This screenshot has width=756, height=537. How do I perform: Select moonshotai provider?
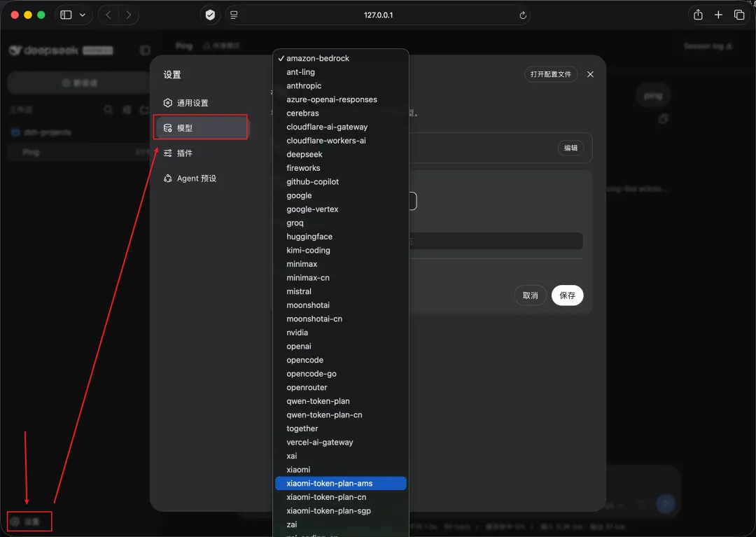click(x=340, y=306)
